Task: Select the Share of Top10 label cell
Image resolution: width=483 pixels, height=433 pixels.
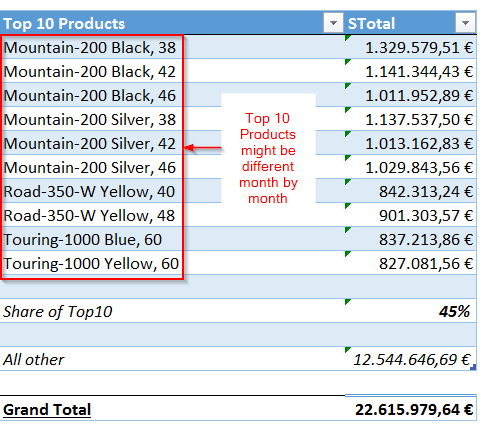Action: point(172,311)
